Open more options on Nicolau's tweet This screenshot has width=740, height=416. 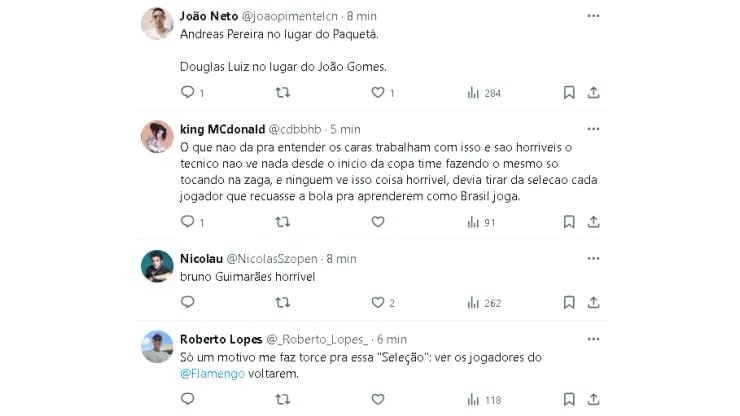(x=593, y=258)
